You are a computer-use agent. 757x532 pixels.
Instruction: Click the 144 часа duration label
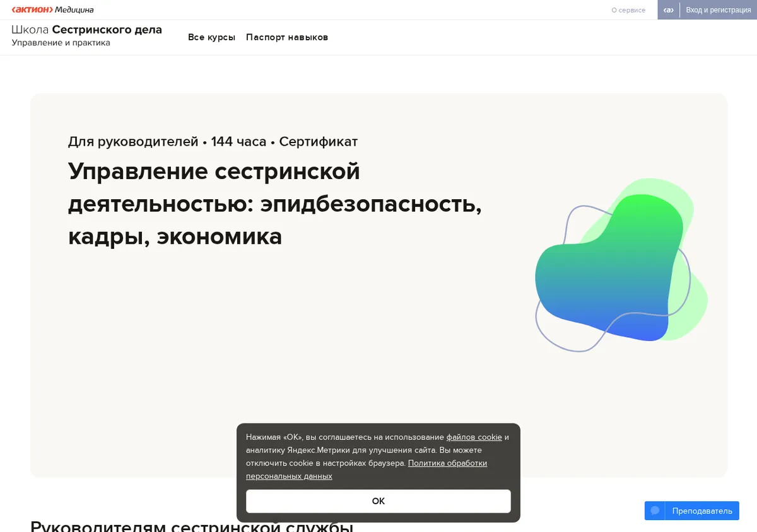(x=238, y=141)
